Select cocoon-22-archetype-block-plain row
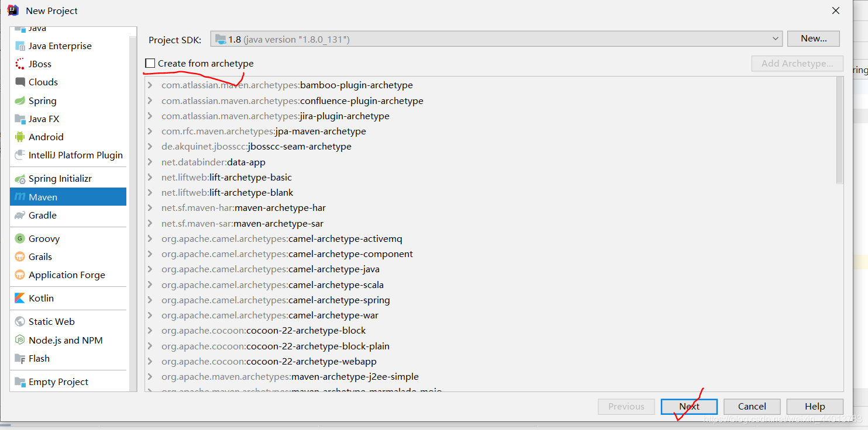 tap(490, 346)
